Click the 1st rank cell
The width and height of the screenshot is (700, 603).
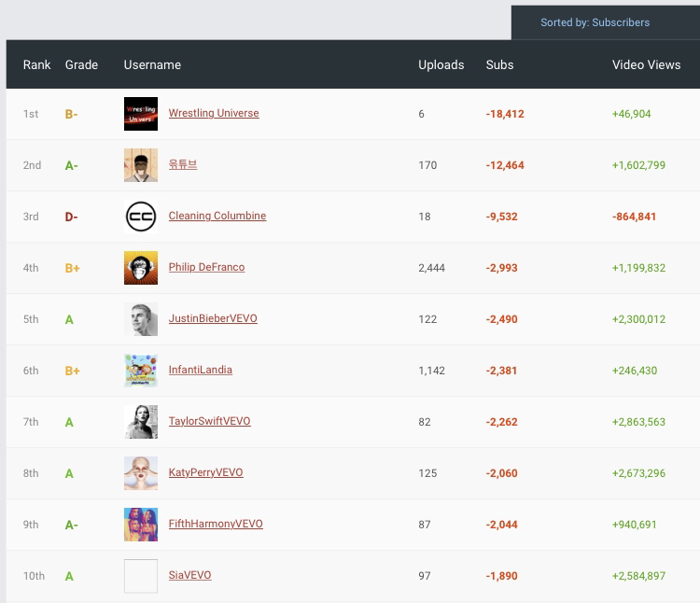point(31,114)
